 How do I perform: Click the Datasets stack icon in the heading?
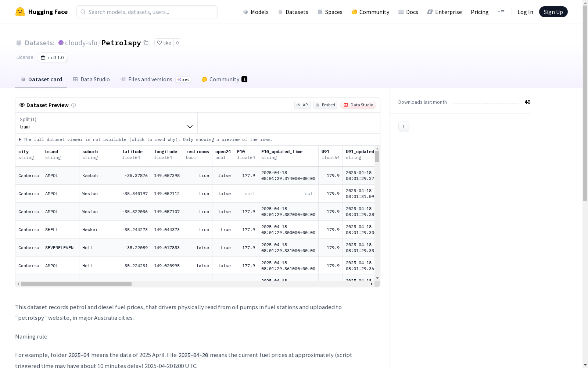(x=19, y=43)
